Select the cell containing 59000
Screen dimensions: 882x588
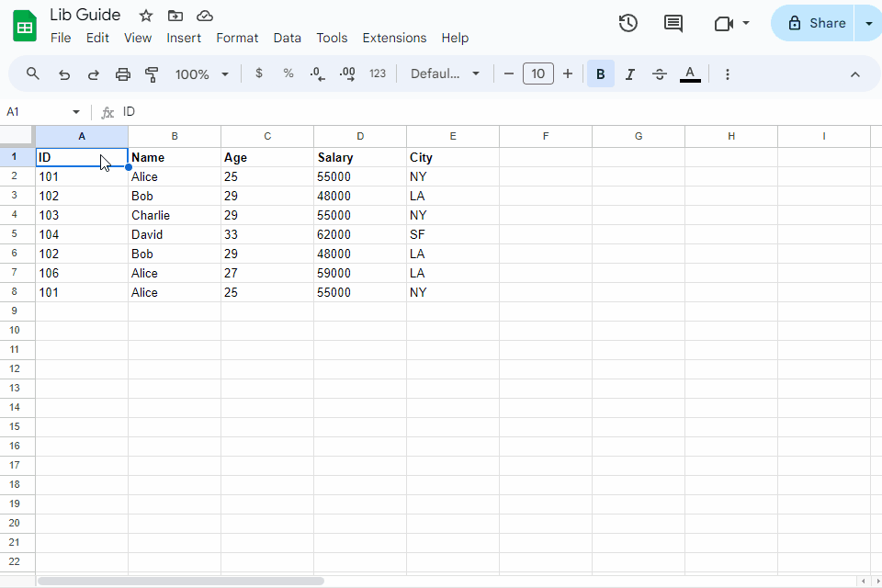pos(360,274)
